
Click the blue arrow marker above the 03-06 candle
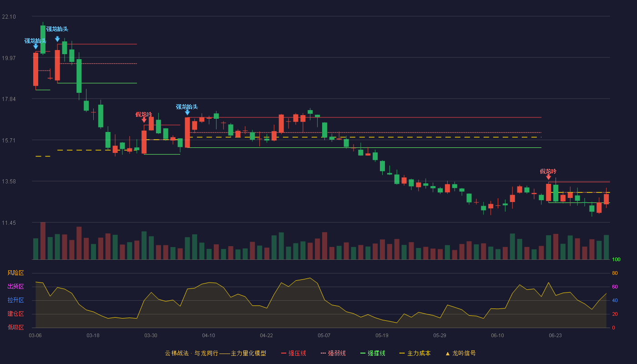tap(35, 46)
